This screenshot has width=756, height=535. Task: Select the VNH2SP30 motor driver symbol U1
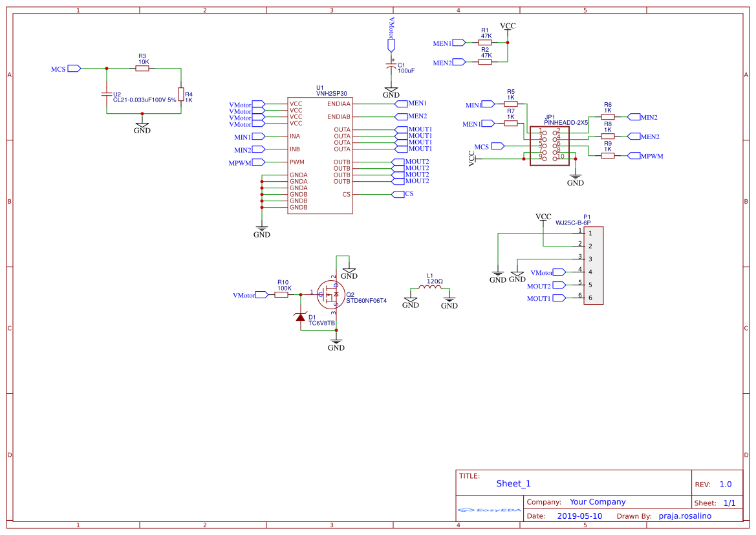(x=319, y=155)
